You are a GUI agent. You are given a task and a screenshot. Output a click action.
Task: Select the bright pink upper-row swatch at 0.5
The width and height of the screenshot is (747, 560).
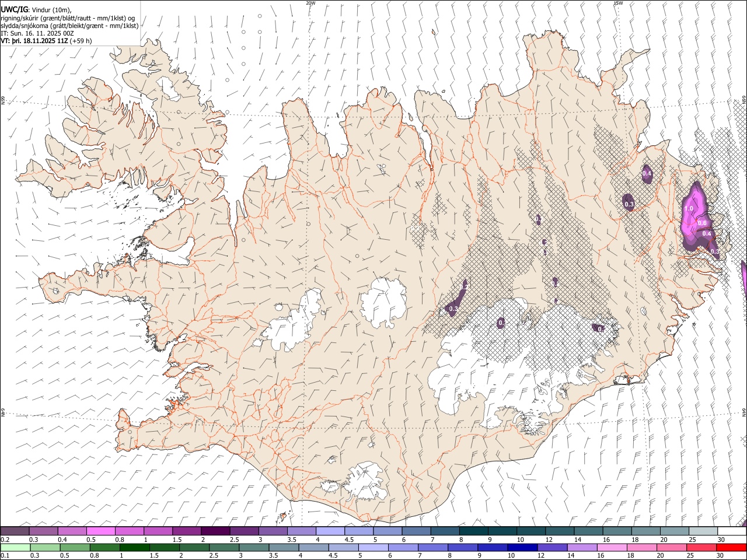pyautogui.click(x=100, y=531)
